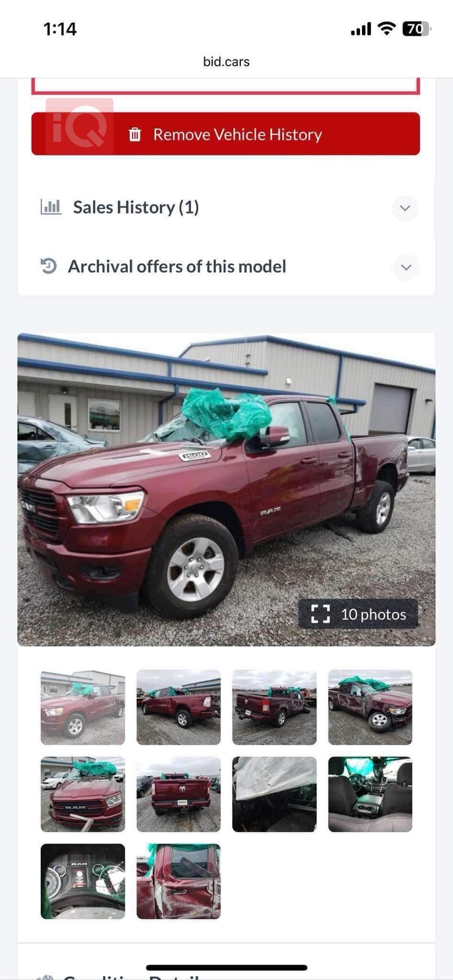The height and width of the screenshot is (980, 453).
Task: Expand Archival offers chevron arrow
Action: [406, 267]
